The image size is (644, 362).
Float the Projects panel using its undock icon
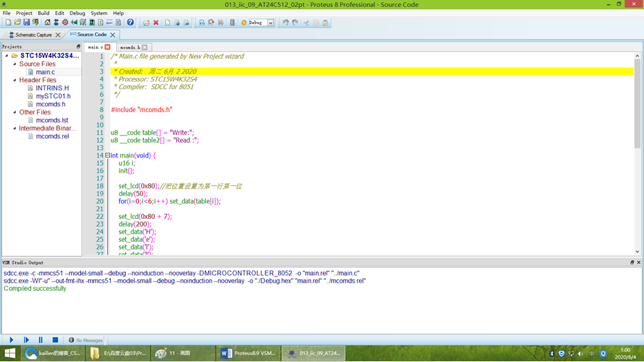pyautogui.click(x=78, y=47)
